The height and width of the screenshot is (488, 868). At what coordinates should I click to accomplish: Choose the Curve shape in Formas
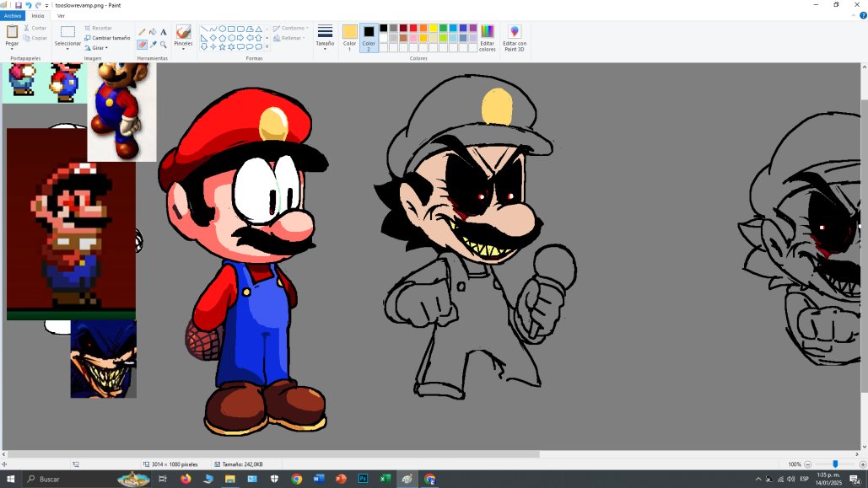(213, 29)
